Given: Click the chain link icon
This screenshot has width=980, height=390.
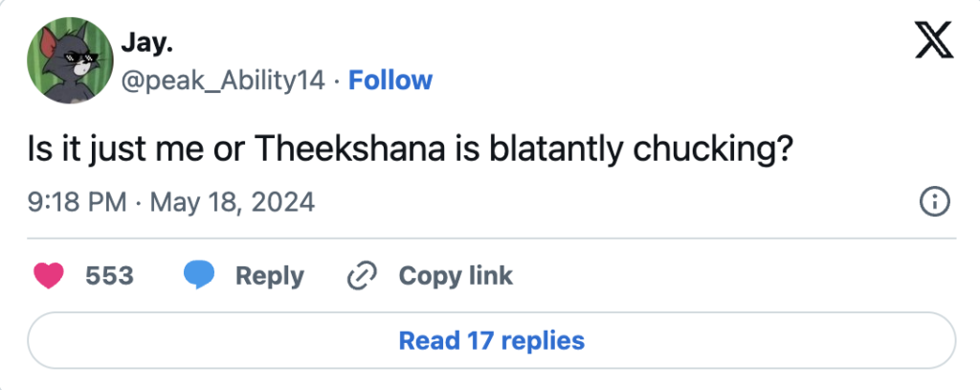Looking at the screenshot, I should (x=361, y=276).
